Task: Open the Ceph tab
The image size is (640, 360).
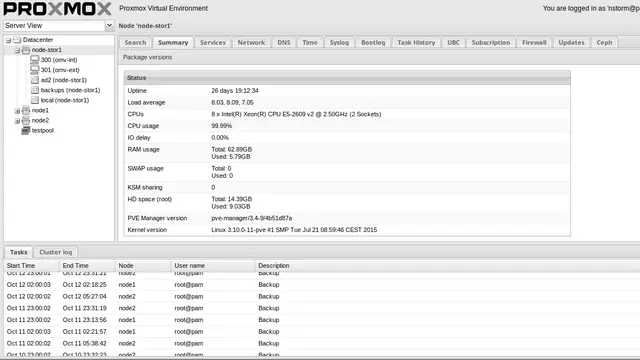Action: pyautogui.click(x=604, y=42)
